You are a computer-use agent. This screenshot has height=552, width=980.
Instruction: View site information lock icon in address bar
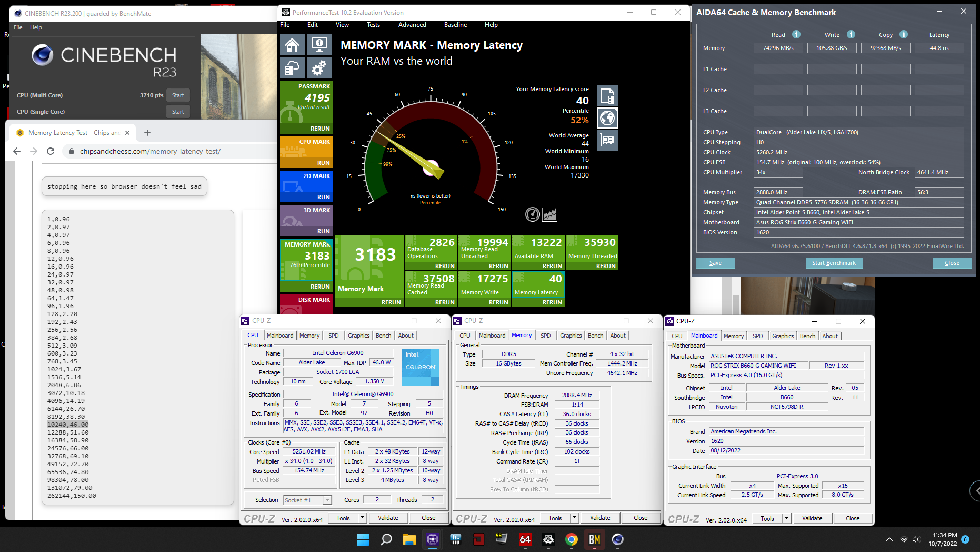(72, 151)
